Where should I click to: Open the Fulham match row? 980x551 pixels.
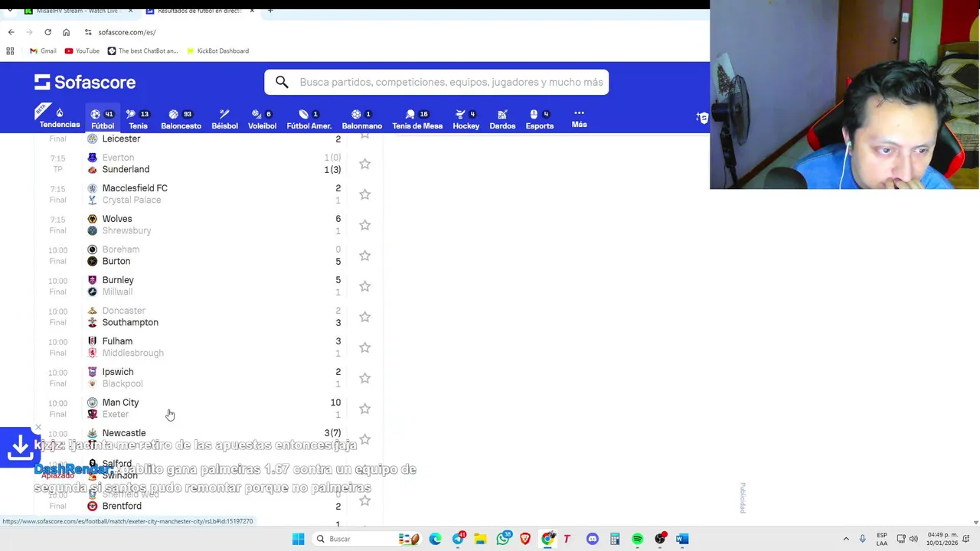[208, 347]
